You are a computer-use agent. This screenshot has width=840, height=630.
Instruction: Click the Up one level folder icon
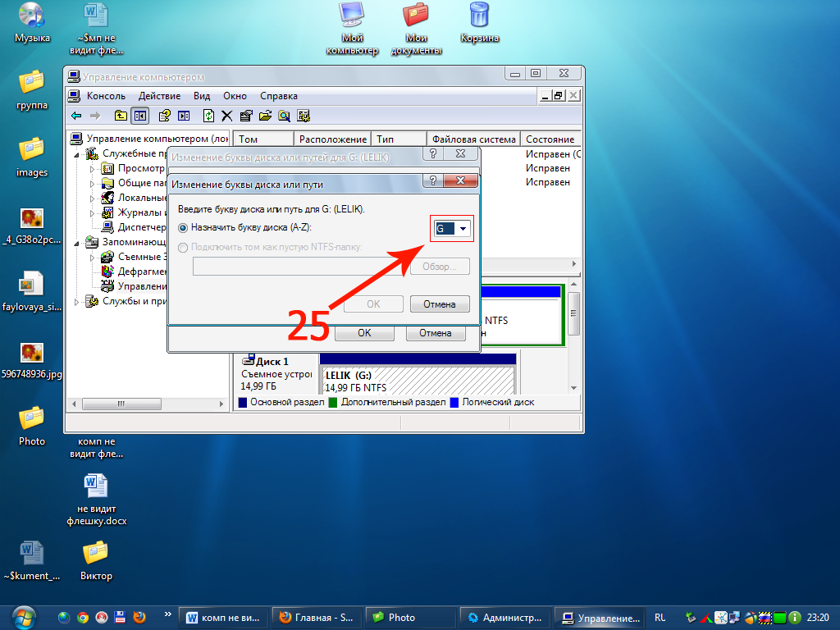[121, 116]
